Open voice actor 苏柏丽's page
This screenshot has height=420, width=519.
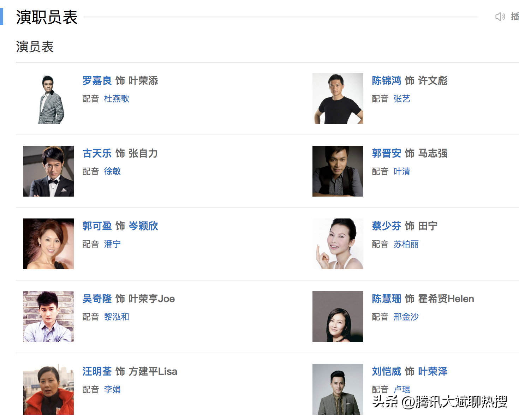(x=406, y=244)
